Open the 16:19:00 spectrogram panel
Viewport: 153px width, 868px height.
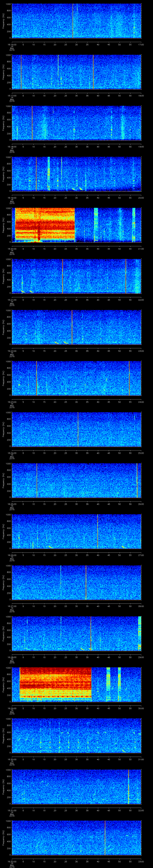click(76, 174)
